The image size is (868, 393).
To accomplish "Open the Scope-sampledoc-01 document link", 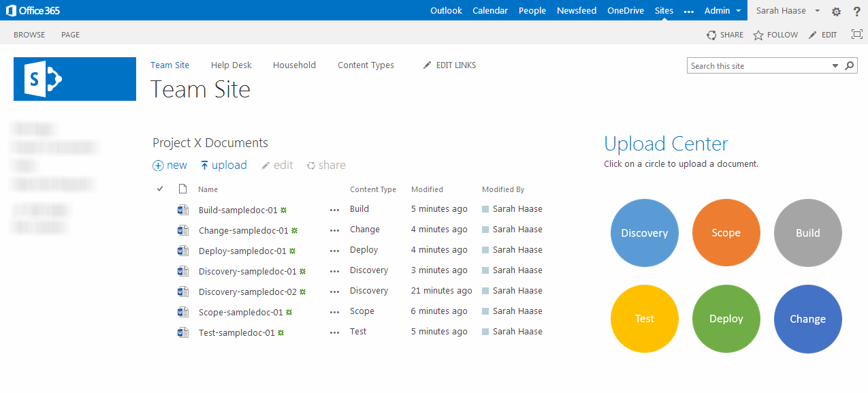I will tap(240, 312).
